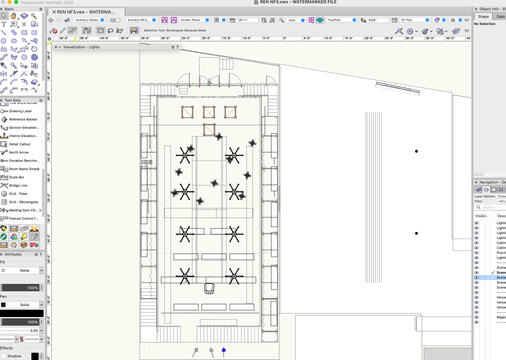Choose the Drawing Label tool
The width and height of the screenshot is (506, 360).
pyautogui.click(x=17, y=111)
